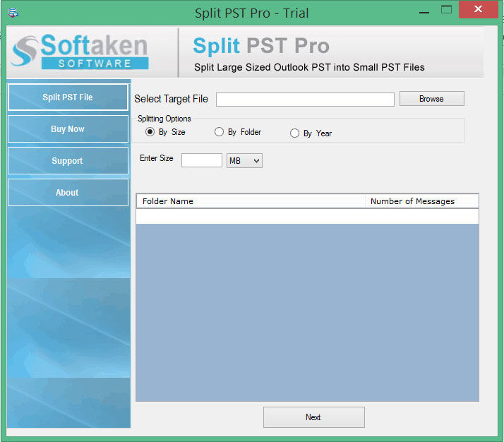
Task: Click the Enter Size text box
Action: [202, 160]
